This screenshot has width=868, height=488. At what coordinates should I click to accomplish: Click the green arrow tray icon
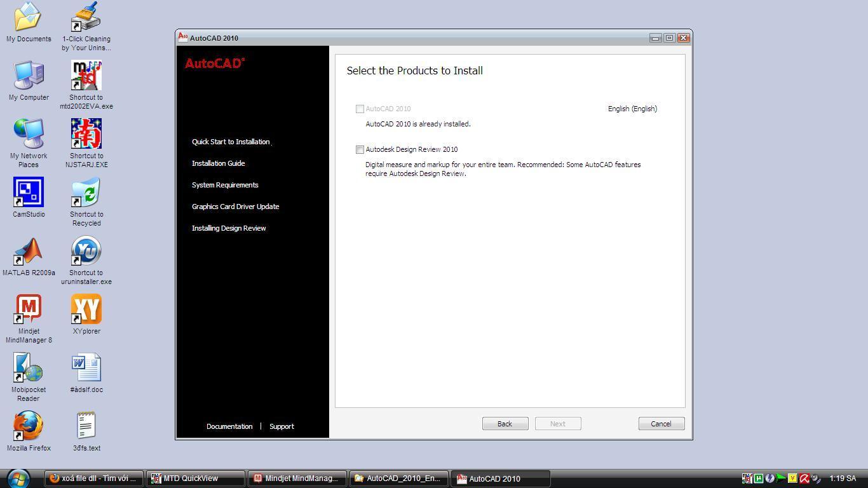[781, 478]
